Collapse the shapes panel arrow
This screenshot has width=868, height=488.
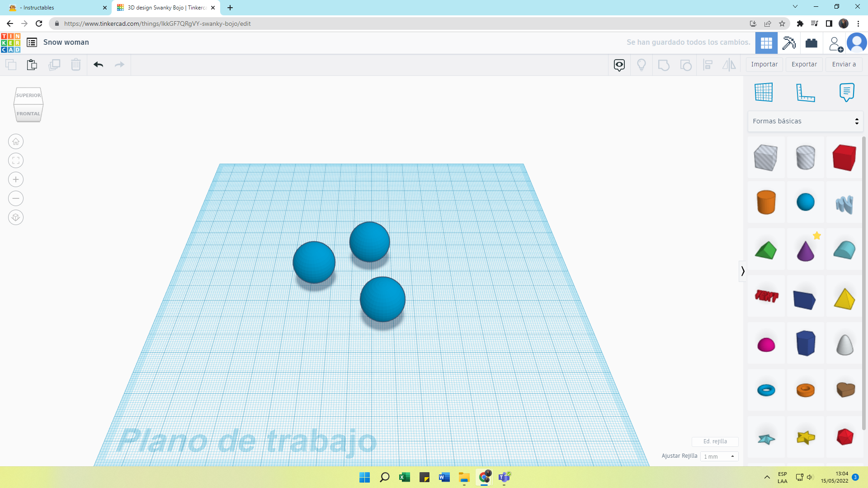pos(742,271)
